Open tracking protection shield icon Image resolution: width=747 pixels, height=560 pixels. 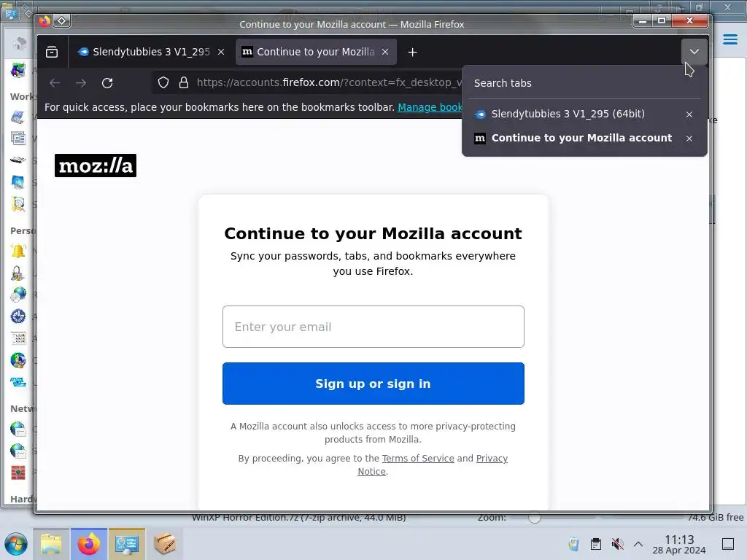point(163,83)
